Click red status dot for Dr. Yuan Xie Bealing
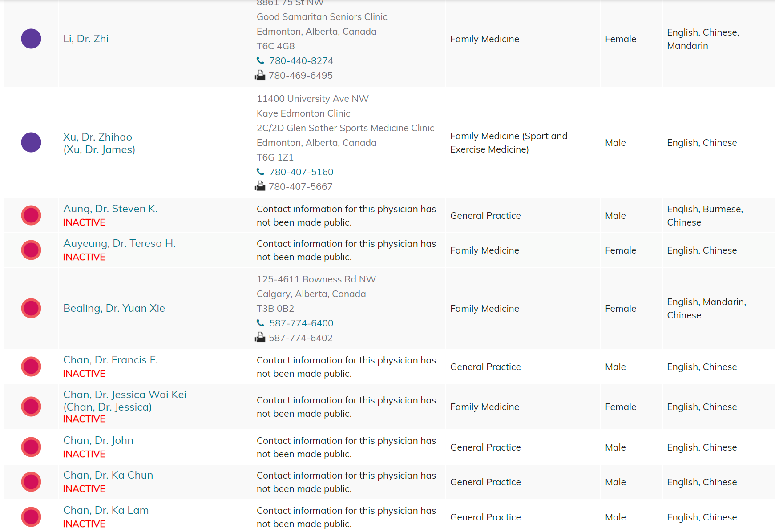Screen dimensions: 775x532 (x=31, y=308)
